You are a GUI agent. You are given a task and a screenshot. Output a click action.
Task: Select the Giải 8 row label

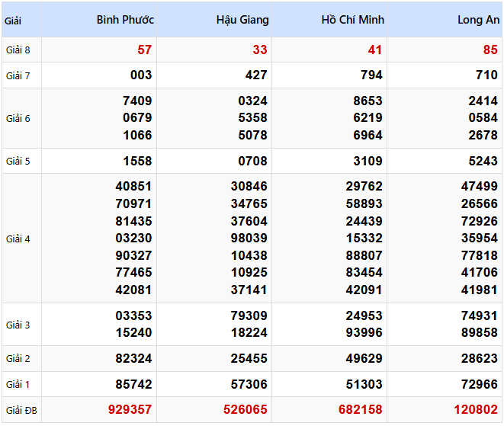point(18,50)
